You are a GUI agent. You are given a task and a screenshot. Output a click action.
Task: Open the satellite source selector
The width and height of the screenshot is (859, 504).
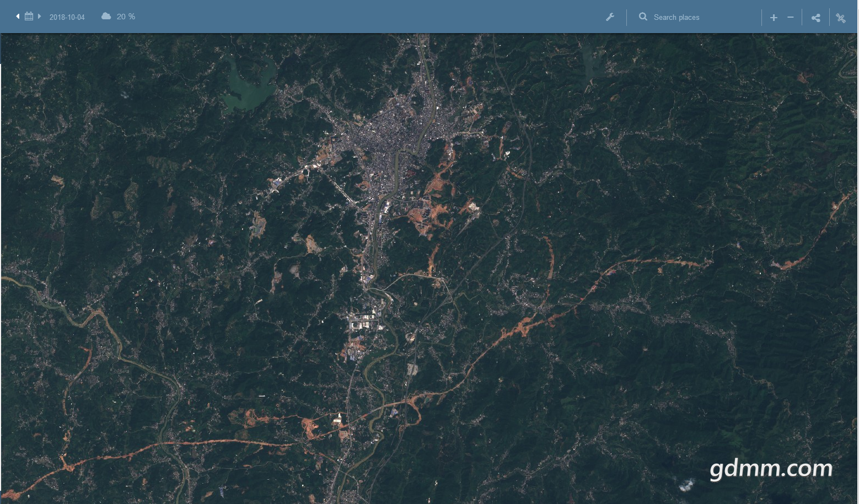point(841,18)
